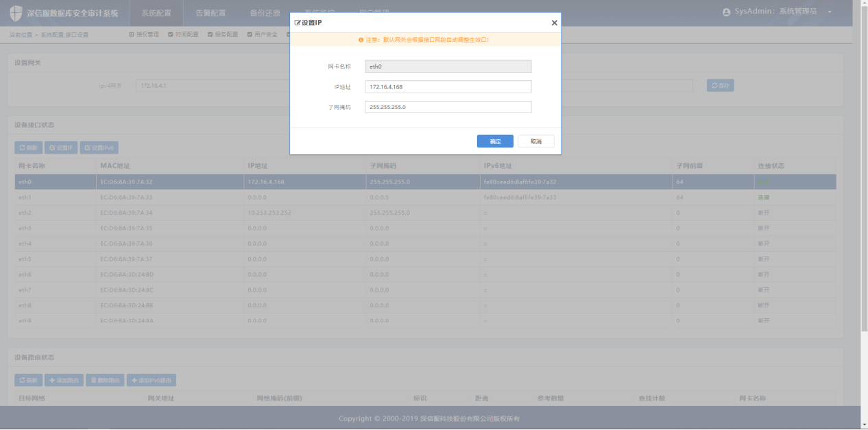Open the 备份还原 tab

(x=265, y=13)
